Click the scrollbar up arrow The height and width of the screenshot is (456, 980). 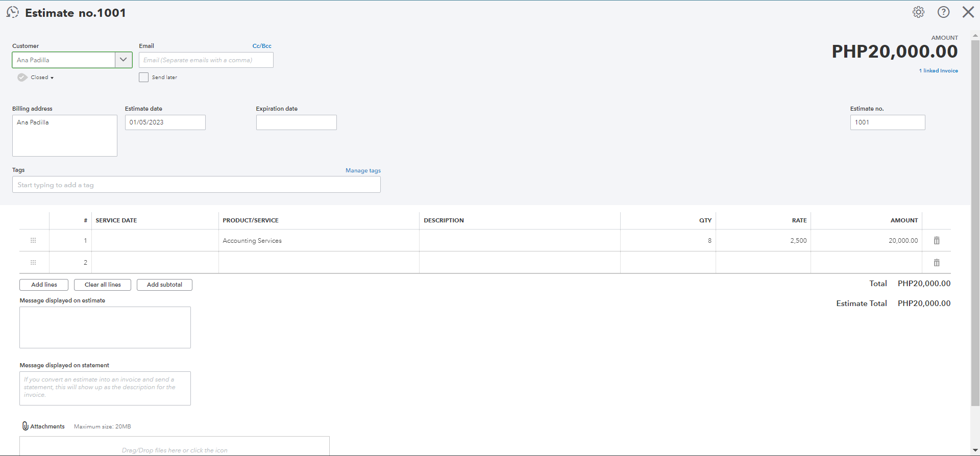975,36
